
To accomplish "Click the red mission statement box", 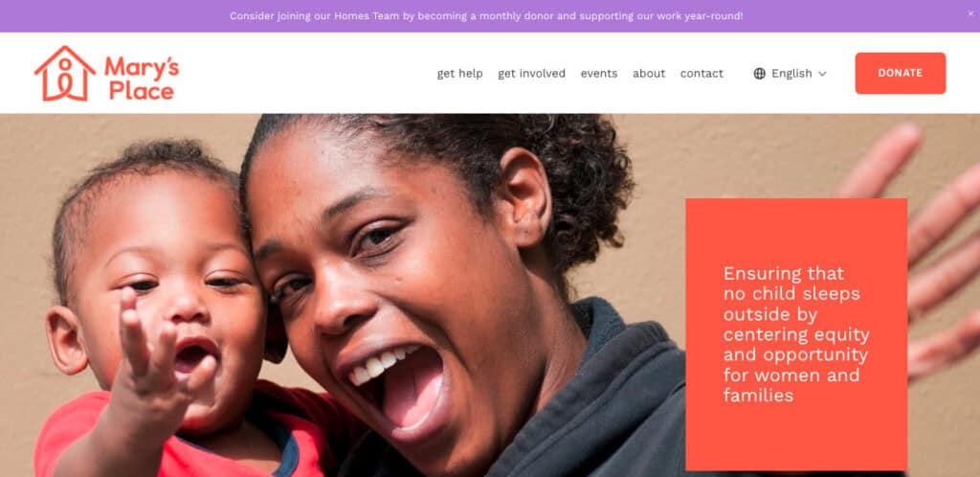I will (x=796, y=334).
